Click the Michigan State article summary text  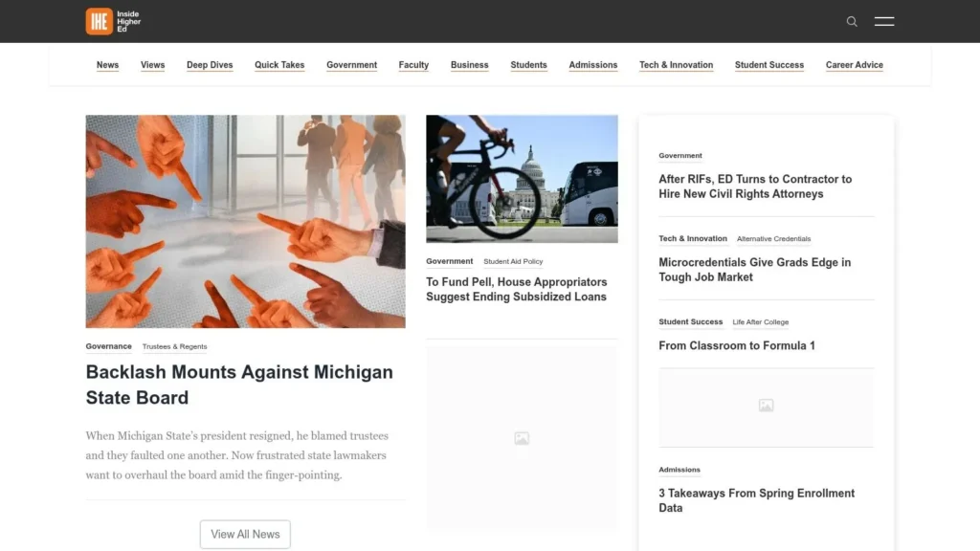[x=237, y=455]
